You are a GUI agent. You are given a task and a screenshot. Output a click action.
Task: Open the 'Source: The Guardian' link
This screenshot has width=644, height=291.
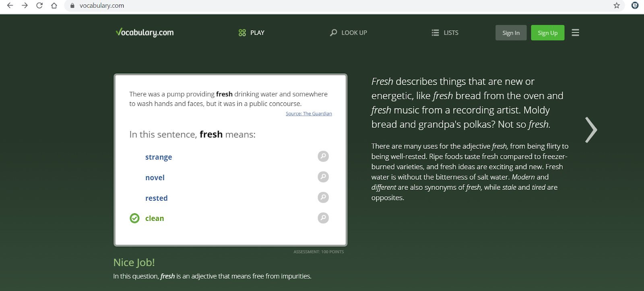click(x=309, y=114)
